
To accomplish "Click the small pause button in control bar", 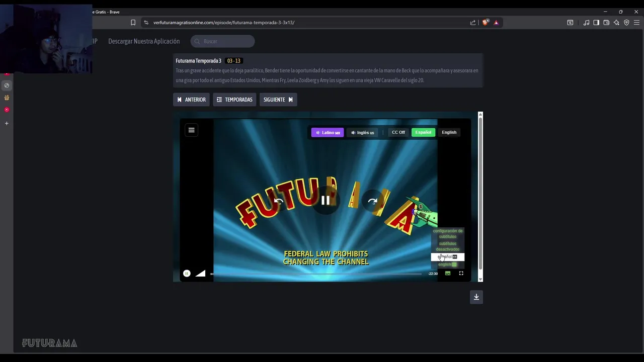I will (x=187, y=274).
